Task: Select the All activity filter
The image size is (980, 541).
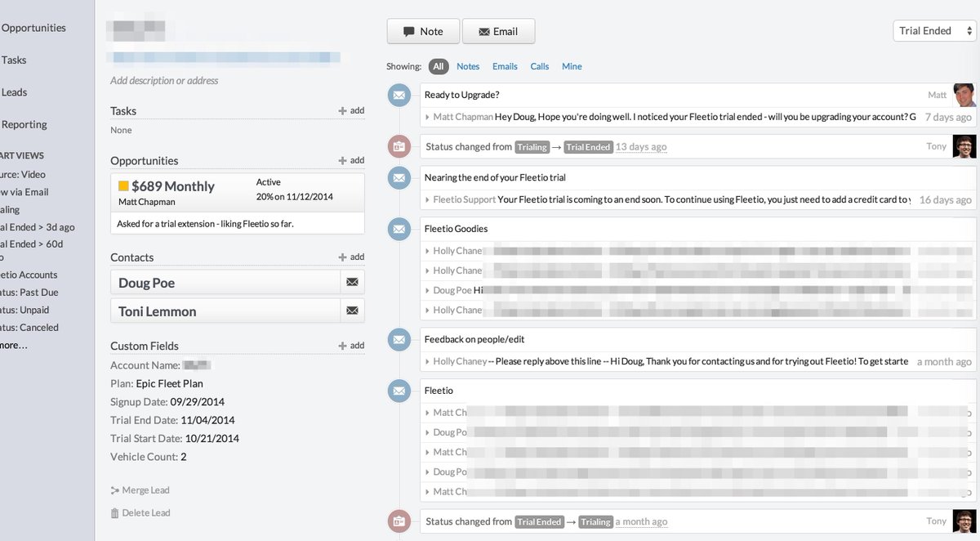Action: coord(439,66)
